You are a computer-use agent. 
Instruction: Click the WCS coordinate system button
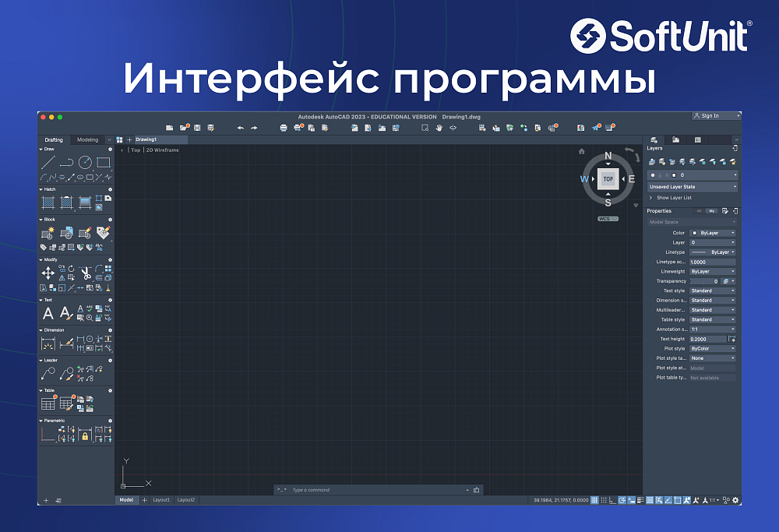point(608,219)
